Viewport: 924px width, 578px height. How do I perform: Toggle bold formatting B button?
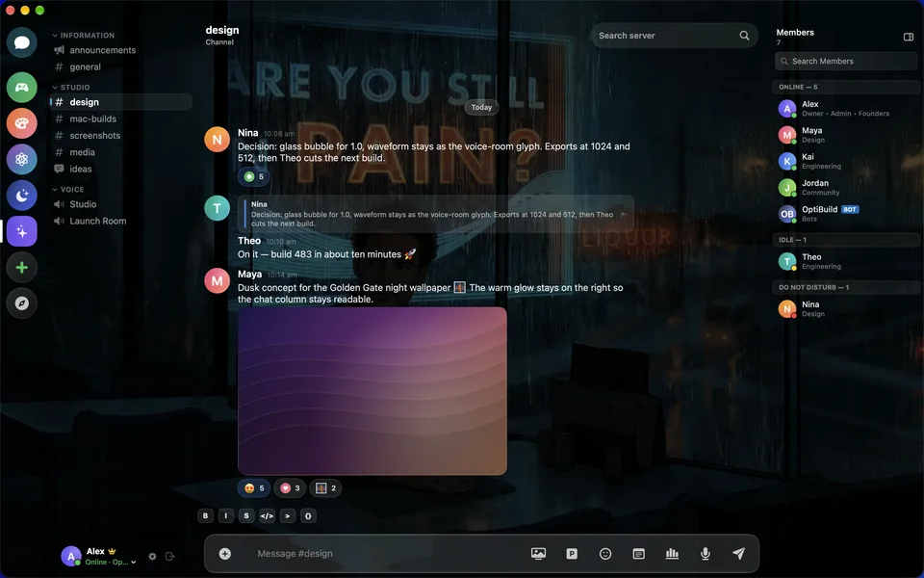[x=205, y=515]
